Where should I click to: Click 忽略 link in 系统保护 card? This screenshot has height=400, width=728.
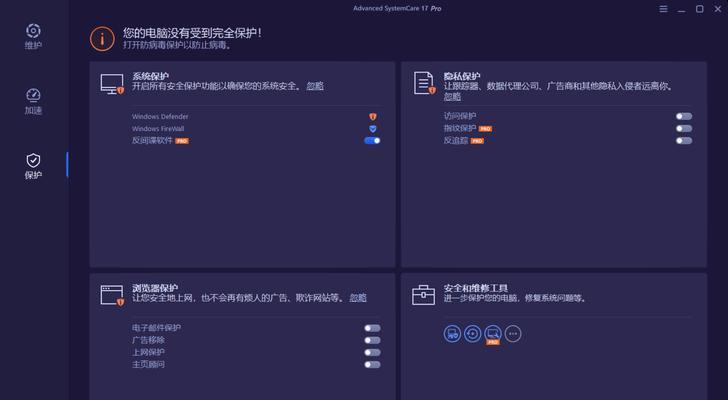pos(315,86)
